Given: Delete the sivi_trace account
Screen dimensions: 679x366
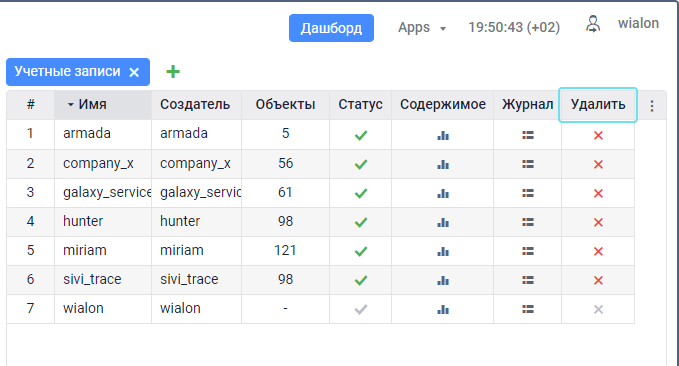Looking at the screenshot, I should [598, 280].
